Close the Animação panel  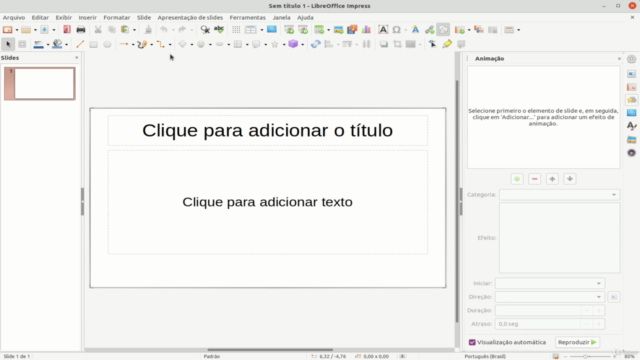click(619, 59)
